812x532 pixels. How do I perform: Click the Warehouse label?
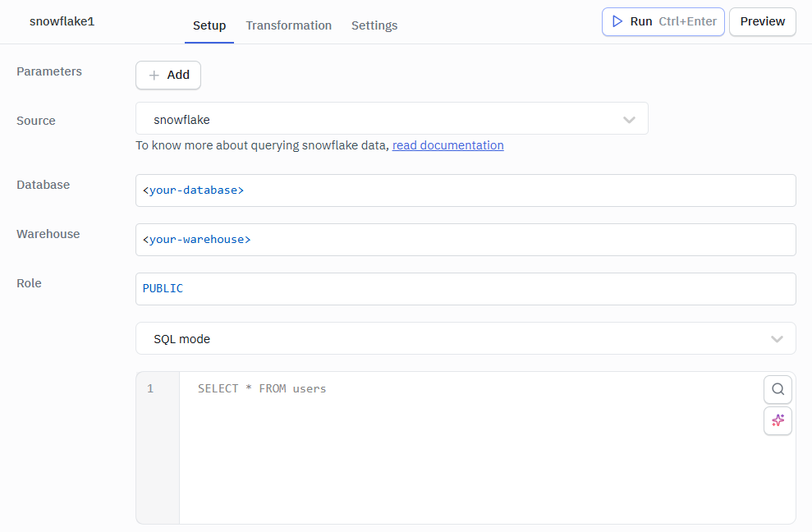(x=48, y=234)
